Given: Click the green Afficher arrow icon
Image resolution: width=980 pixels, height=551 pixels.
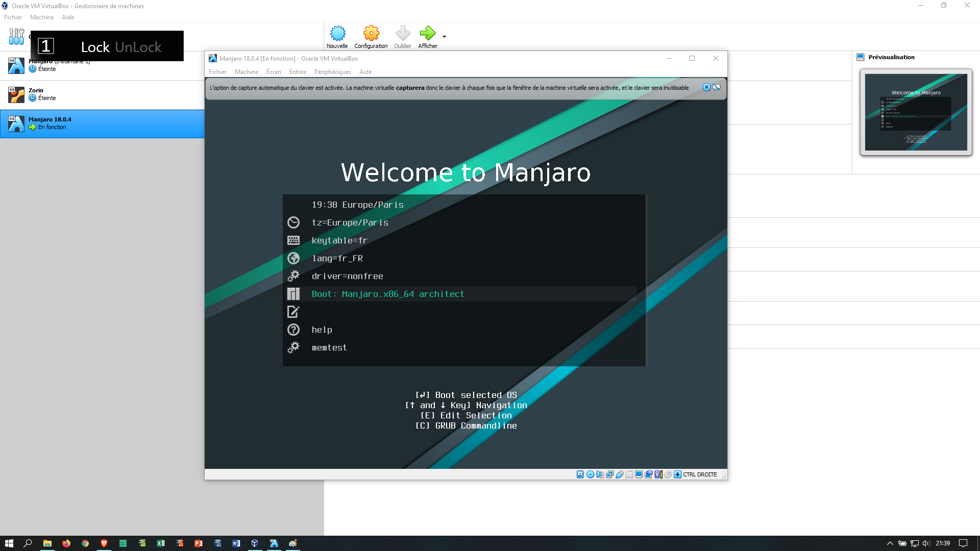Looking at the screenshot, I should (427, 34).
